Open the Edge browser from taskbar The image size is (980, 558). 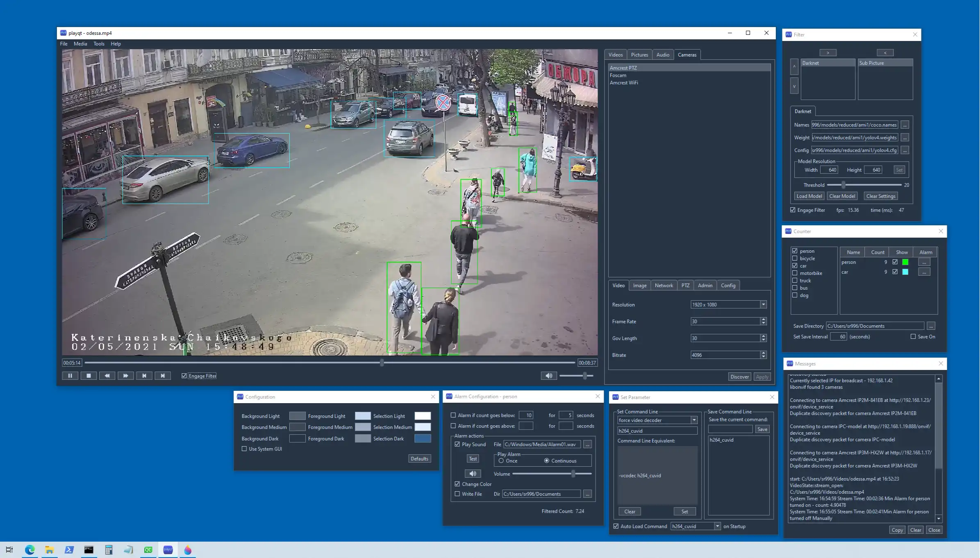30,550
